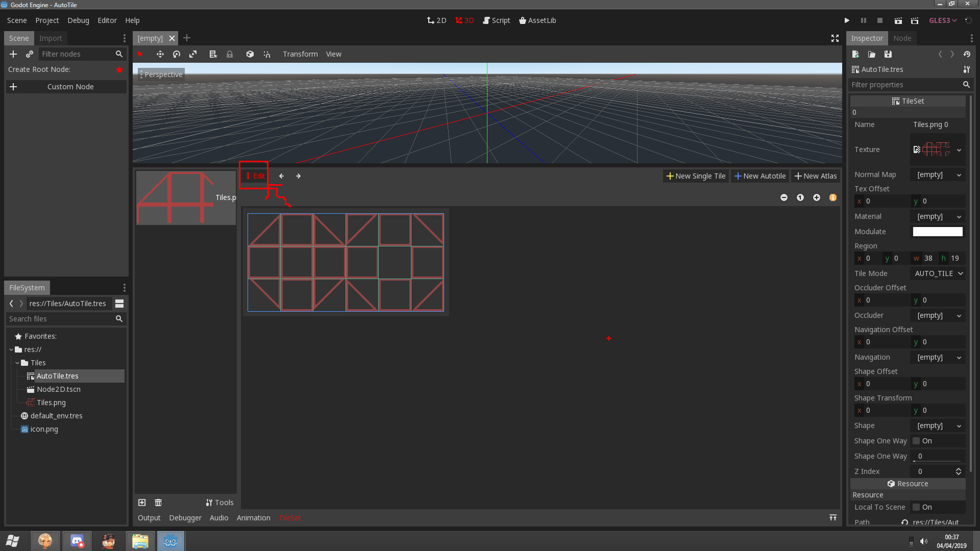The image size is (980, 551).
Task: Select the Move tool in the 3D toolbar
Action: point(160,54)
